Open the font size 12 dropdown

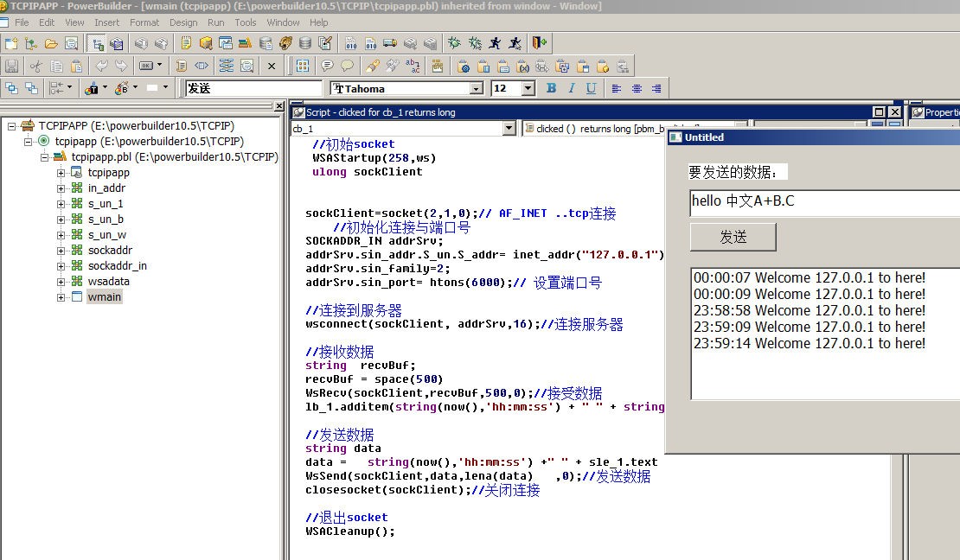(529, 87)
